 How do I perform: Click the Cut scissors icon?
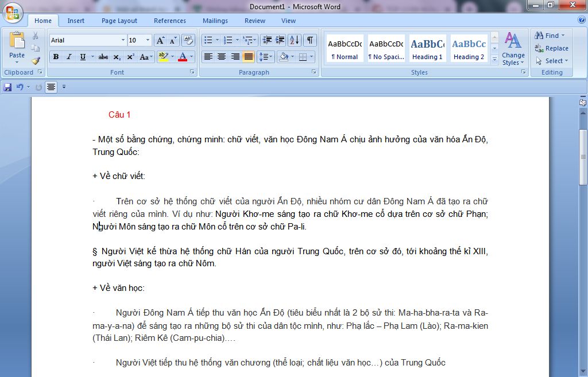point(35,36)
